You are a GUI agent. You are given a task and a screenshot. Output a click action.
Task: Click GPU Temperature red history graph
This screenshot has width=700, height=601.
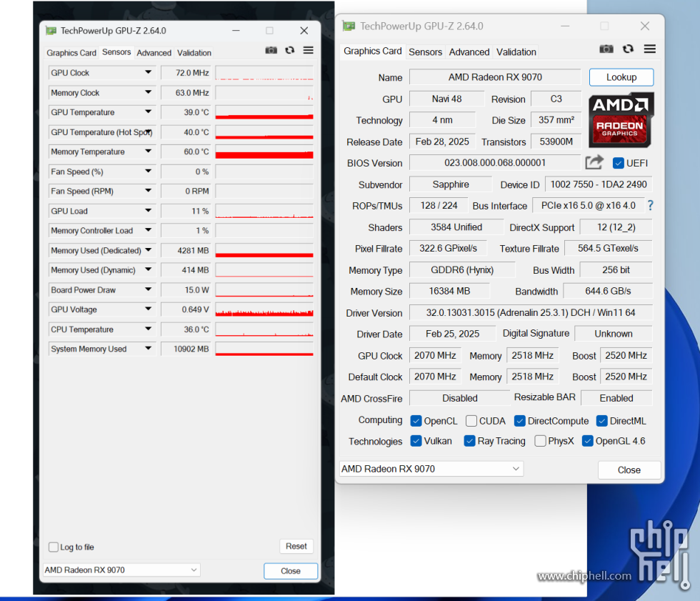click(x=264, y=112)
